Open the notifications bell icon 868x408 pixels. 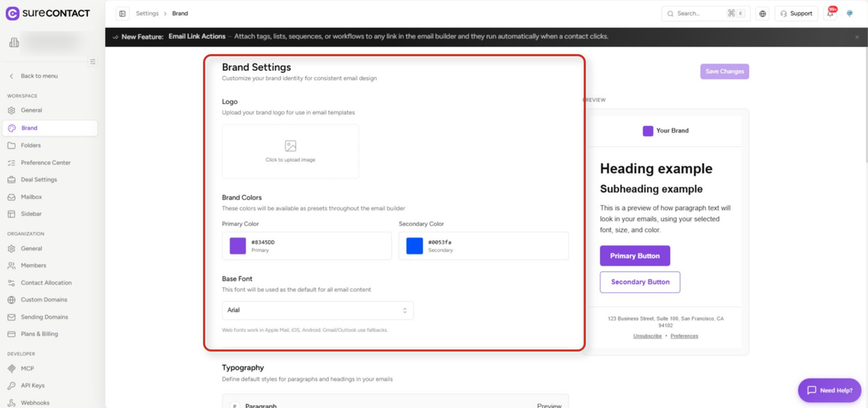(830, 14)
